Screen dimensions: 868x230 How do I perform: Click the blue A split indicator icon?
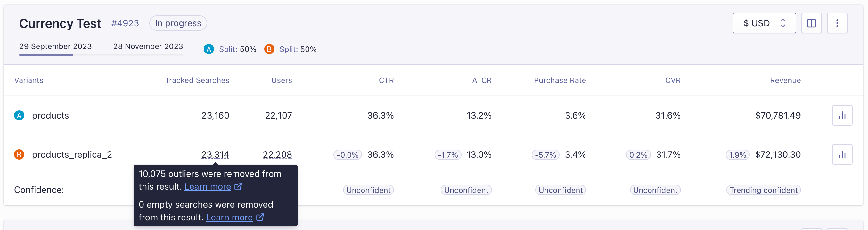[209, 49]
